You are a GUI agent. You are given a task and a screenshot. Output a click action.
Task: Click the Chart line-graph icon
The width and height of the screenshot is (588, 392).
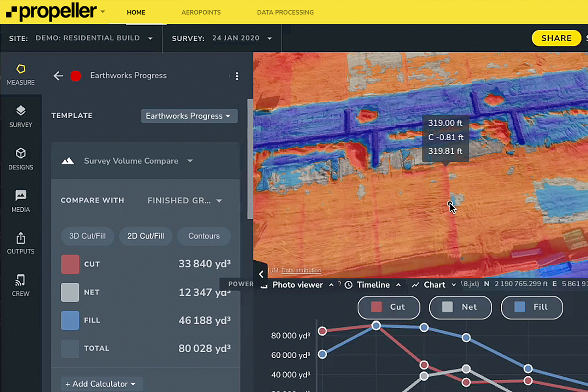pyautogui.click(x=416, y=285)
